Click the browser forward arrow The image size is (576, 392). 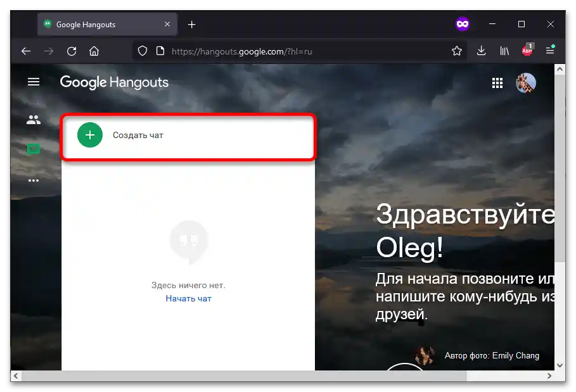(x=49, y=51)
